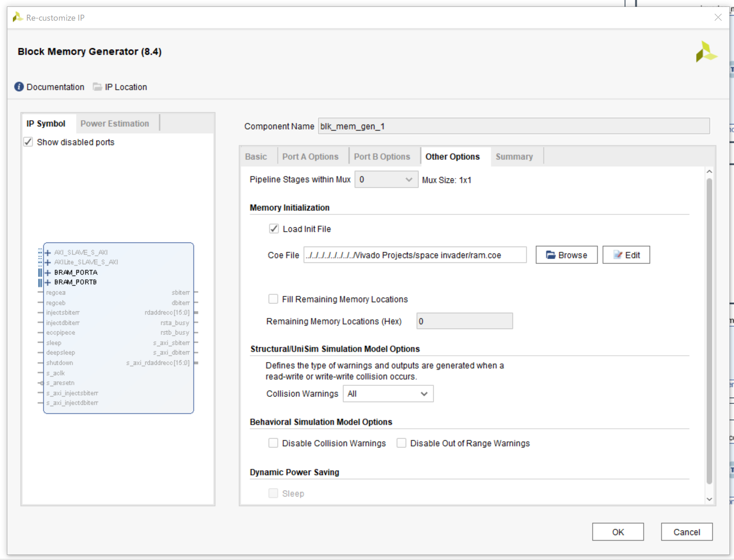Open Pipeline Stages within Mux dropdown
Image resolution: width=734 pixels, height=560 pixels.
(x=386, y=180)
